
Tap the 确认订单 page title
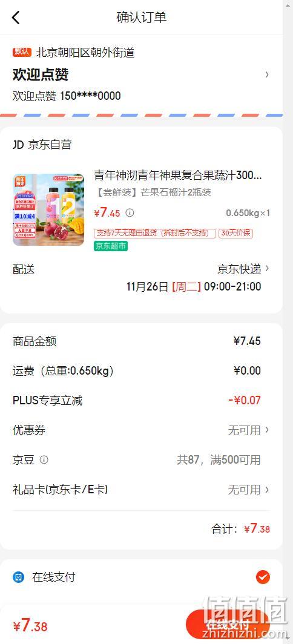click(142, 17)
